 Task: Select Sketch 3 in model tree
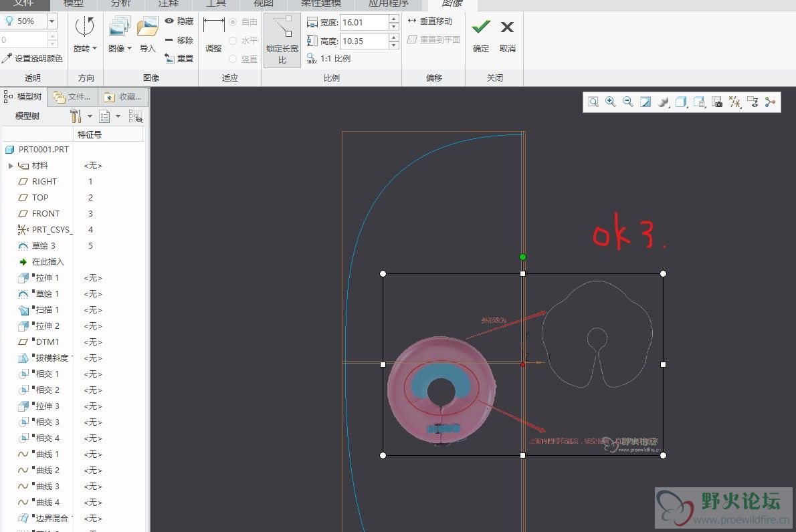pos(43,246)
